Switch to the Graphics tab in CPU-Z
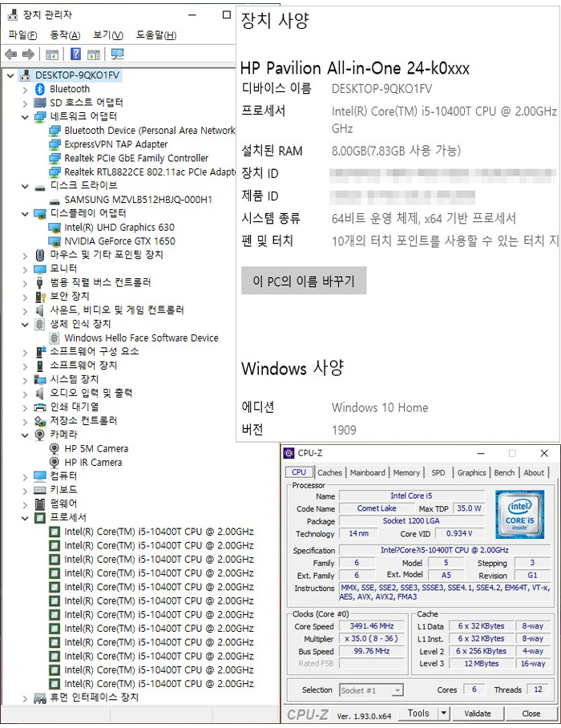This screenshot has height=728, width=561. (471, 473)
